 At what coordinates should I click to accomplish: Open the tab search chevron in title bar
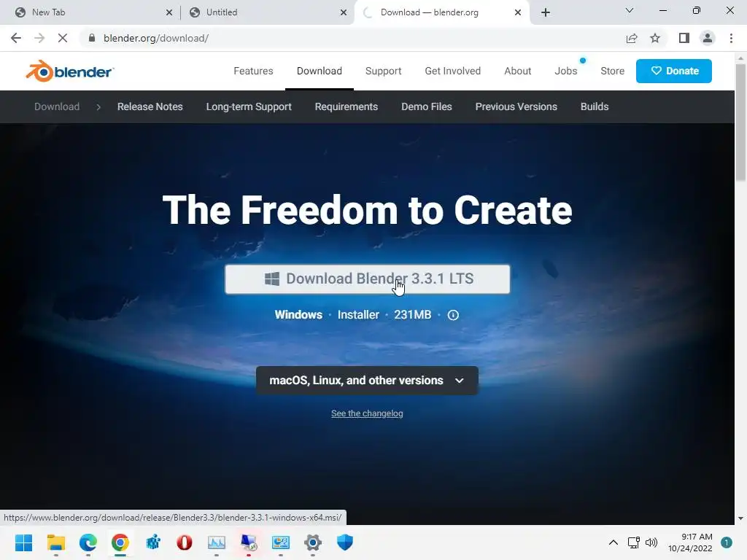tap(630, 10)
